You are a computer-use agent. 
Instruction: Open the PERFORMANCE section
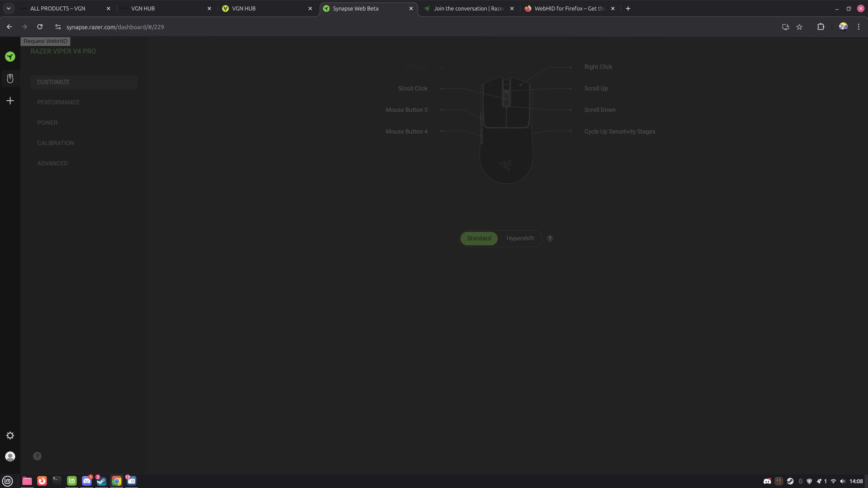pos(58,102)
